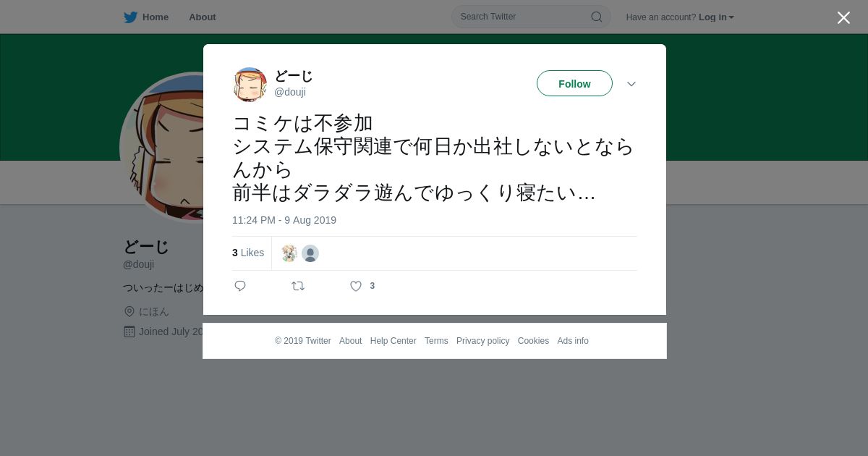Open the Privacy policy link

(x=482, y=341)
